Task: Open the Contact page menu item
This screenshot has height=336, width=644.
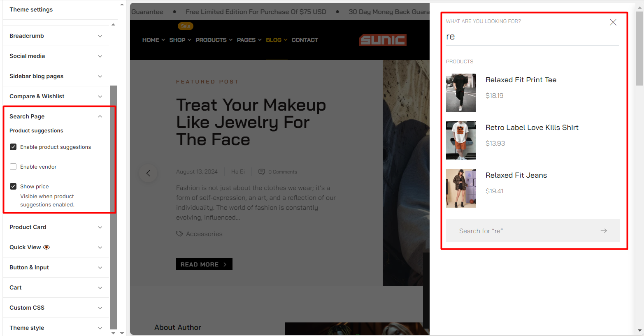Action: click(x=305, y=40)
